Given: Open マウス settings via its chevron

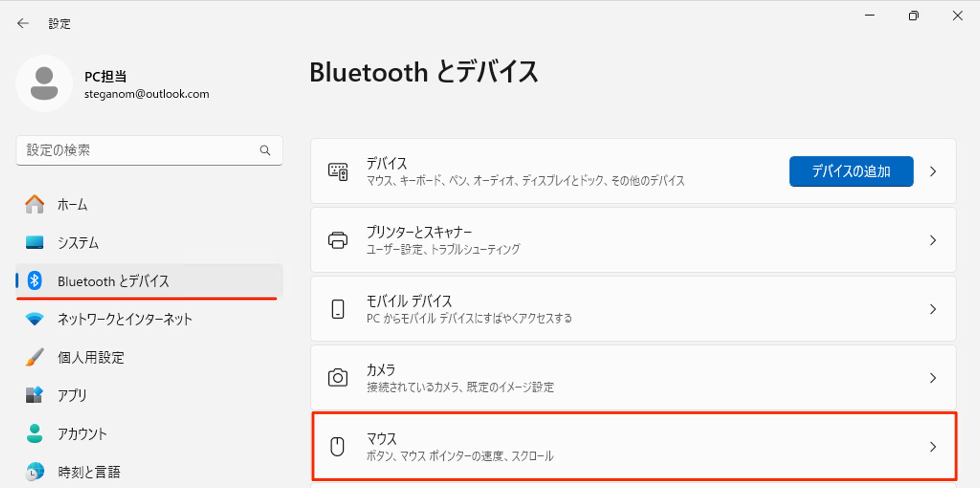Looking at the screenshot, I should [x=933, y=446].
